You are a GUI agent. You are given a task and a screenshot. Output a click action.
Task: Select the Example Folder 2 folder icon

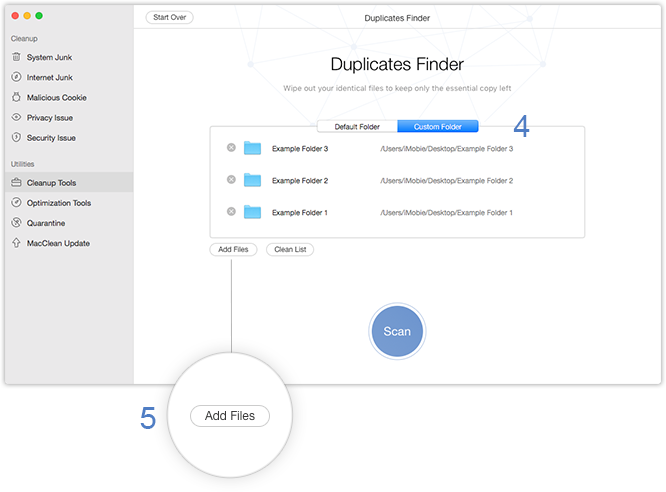pyautogui.click(x=252, y=180)
